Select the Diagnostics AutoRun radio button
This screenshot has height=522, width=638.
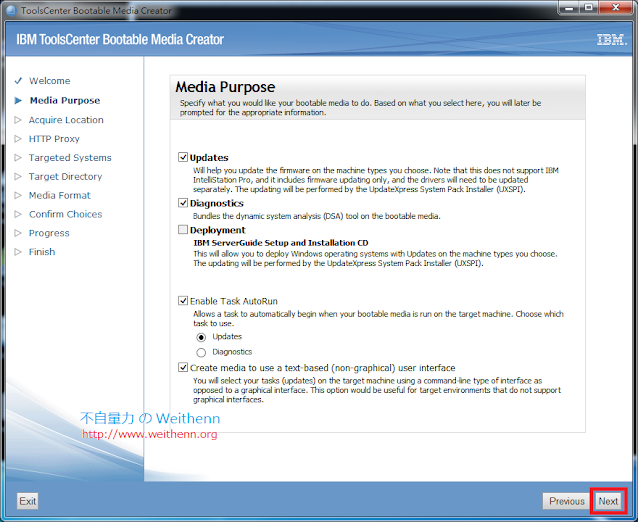tap(201, 352)
